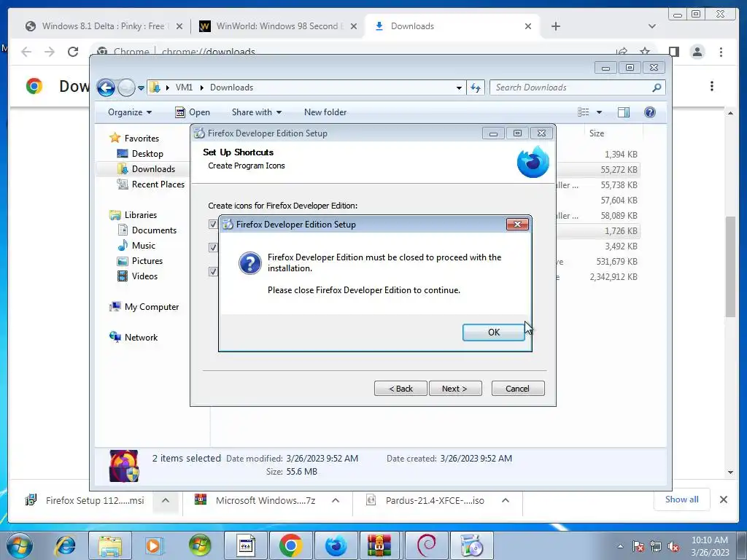
Task: Click the 1,394 KB size entry
Action: click(621, 155)
